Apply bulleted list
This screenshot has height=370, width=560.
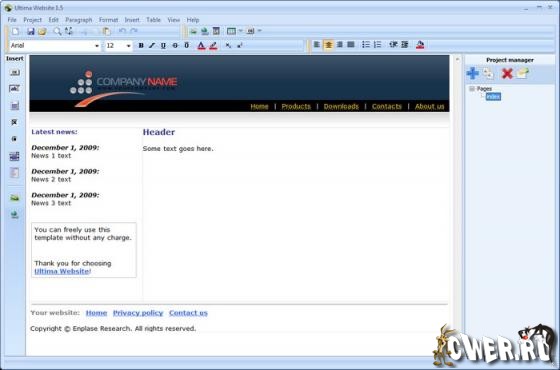pos(366,45)
